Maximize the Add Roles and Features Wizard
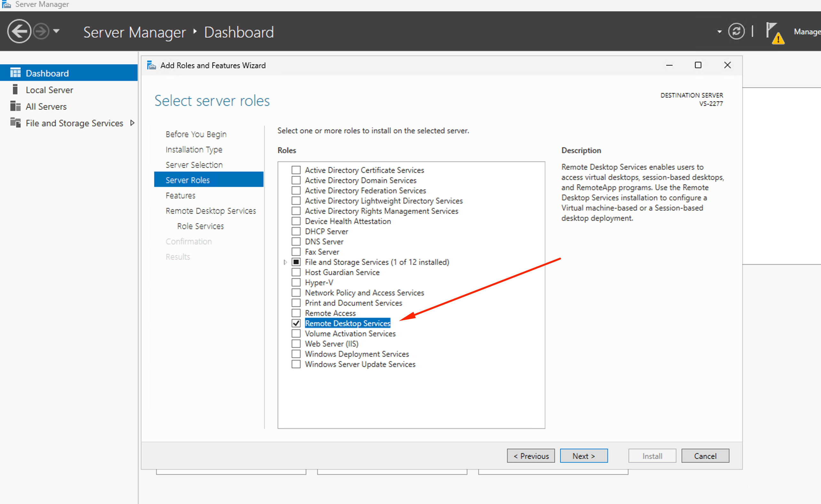The image size is (821, 504). (698, 65)
